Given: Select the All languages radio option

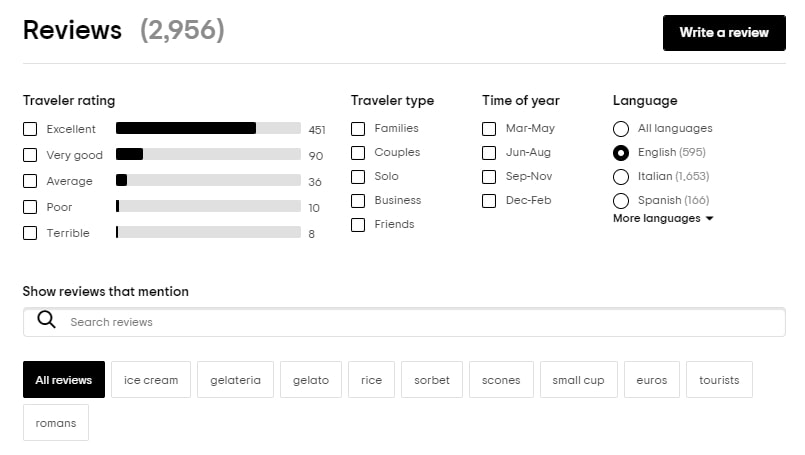Looking at the screenshot, I should pos(621,129).
